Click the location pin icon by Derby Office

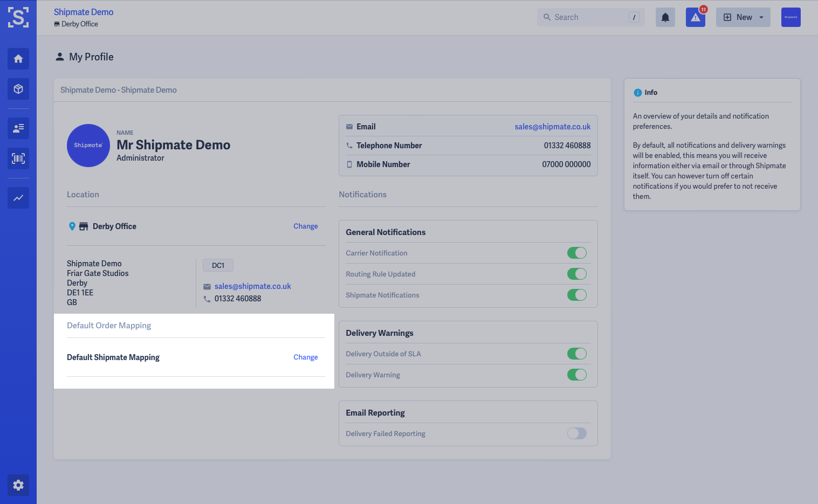click(72, 226)
